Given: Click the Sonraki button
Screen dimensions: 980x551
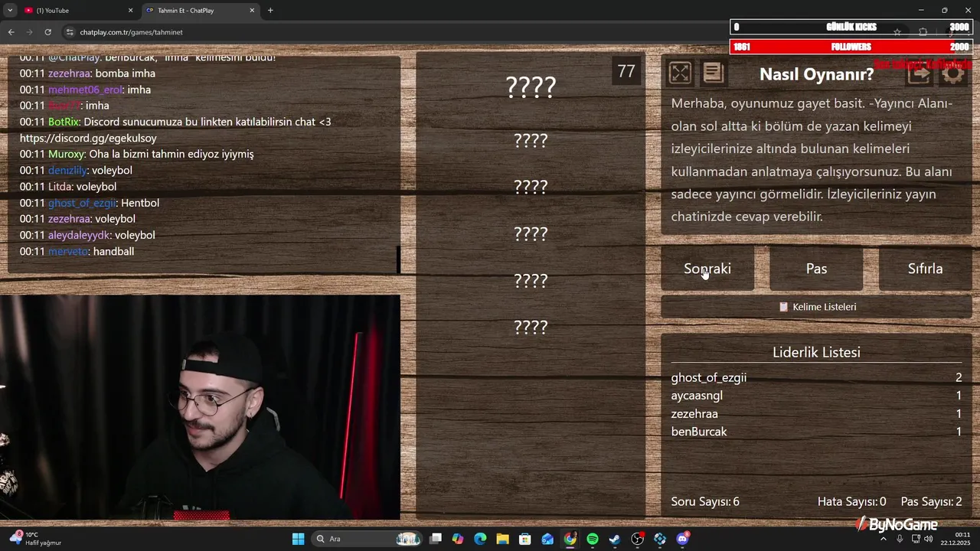Looking at the screenshot, I should (707, 269).
